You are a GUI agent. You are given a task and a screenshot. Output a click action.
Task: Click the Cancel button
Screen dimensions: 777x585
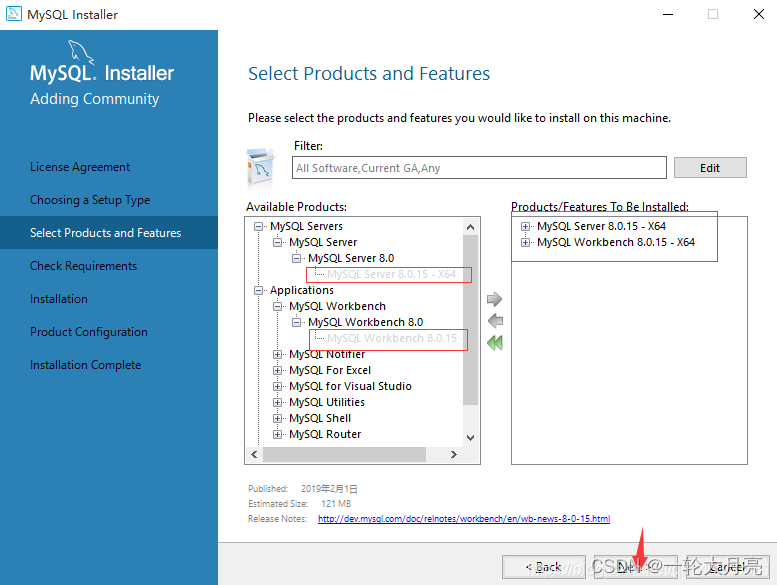(x=727, y=567)
